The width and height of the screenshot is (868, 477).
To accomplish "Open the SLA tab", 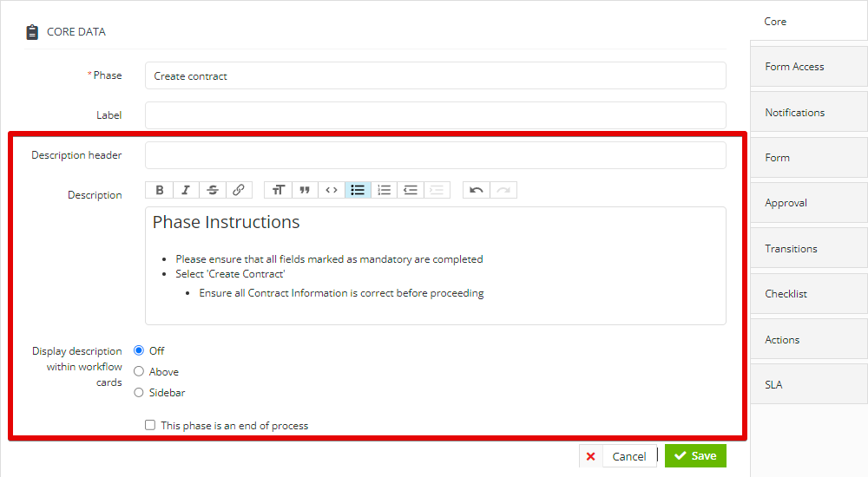I will (809, 384).
